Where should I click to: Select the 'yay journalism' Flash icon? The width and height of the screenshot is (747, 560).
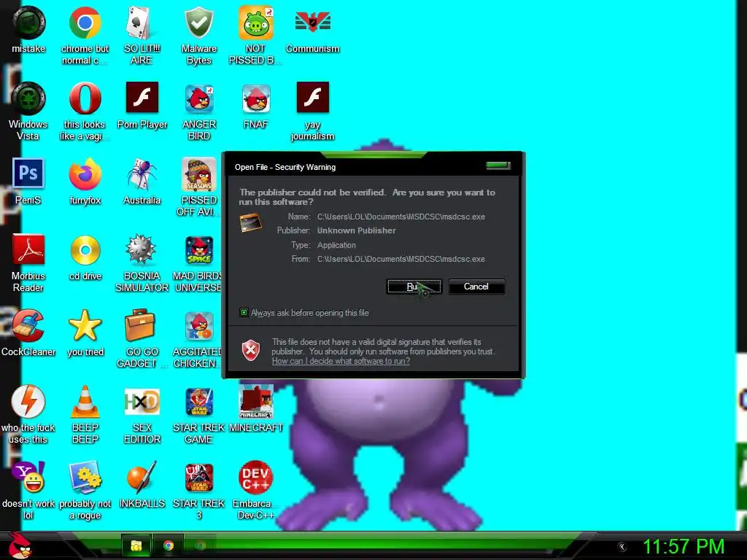pos(312,98)
